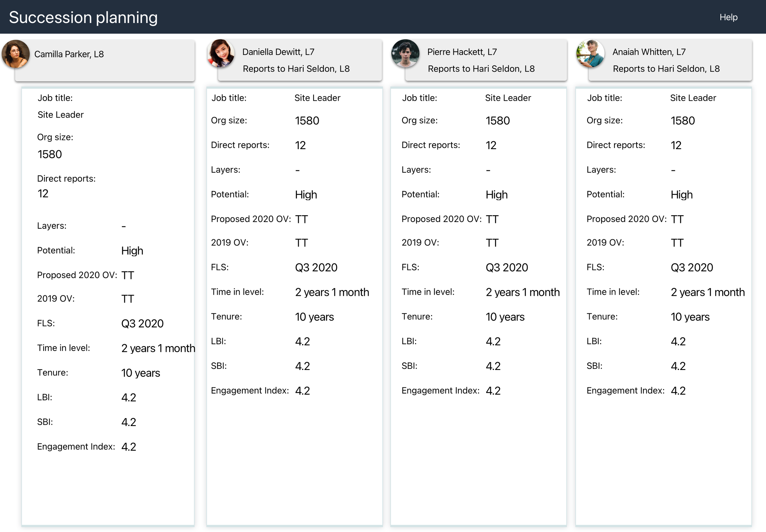766x532 pixels.
Task: Click Pierre's Job title Site Leader
Action: click(508, 98)
